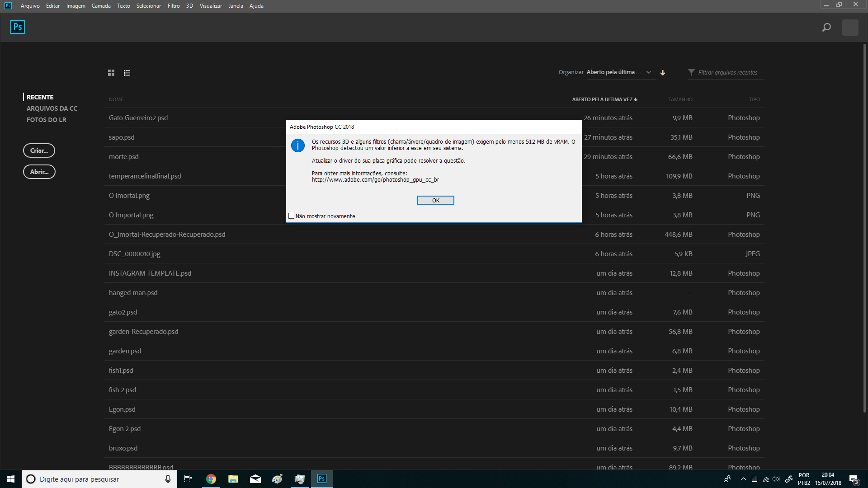Open the Janela menu
This screenshot has width=868, height=488.
pos(236,6)
